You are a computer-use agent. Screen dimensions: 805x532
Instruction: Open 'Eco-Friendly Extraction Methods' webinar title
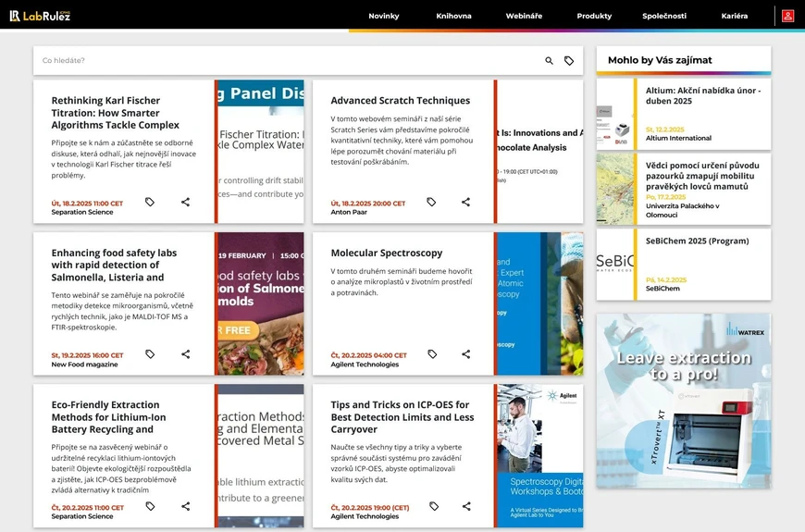(x=108, y=416)
